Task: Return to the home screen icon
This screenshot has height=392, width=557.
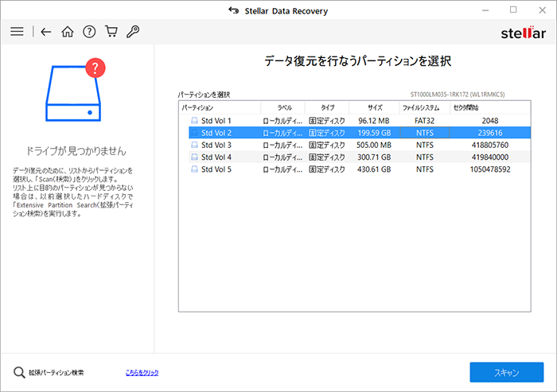Action: coord(68,32)
